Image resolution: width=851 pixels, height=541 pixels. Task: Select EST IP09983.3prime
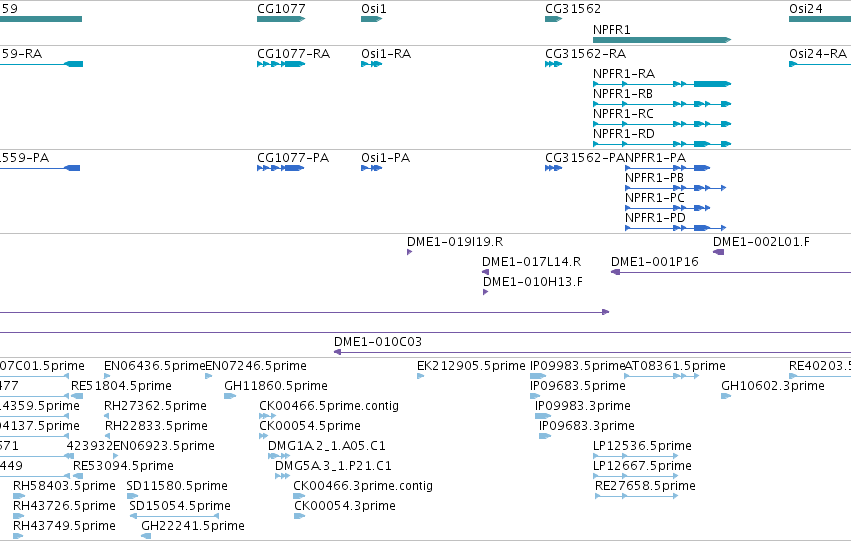point(543,416)
